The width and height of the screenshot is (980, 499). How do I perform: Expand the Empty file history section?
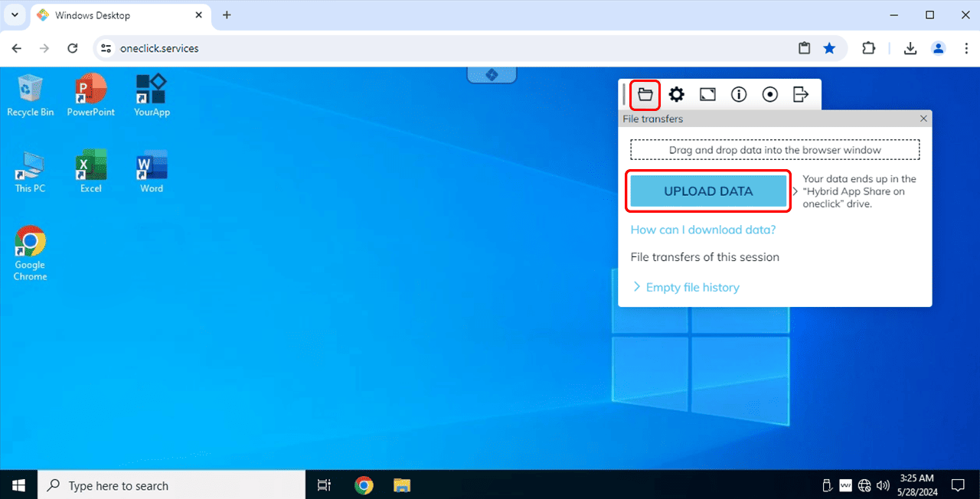[x=692, y=288]
